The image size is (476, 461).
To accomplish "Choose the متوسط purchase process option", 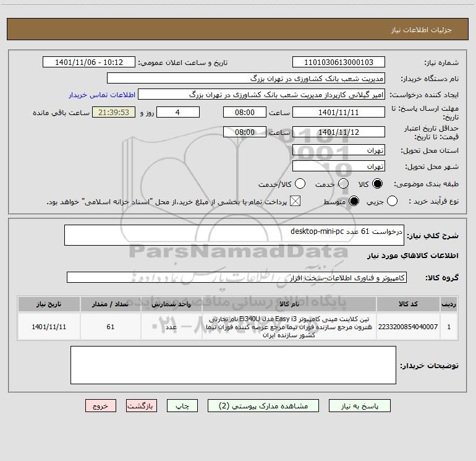I will pyautogui.click(x=354, y=201).
